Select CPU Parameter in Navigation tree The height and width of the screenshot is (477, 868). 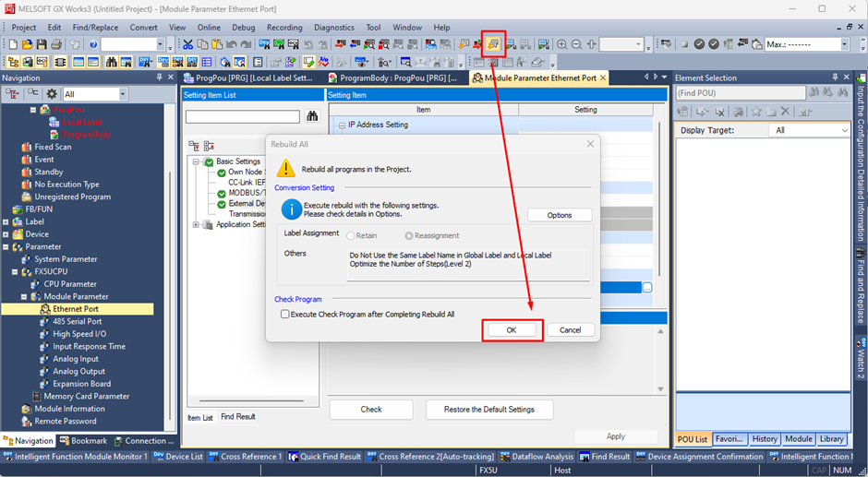[70, 284]
